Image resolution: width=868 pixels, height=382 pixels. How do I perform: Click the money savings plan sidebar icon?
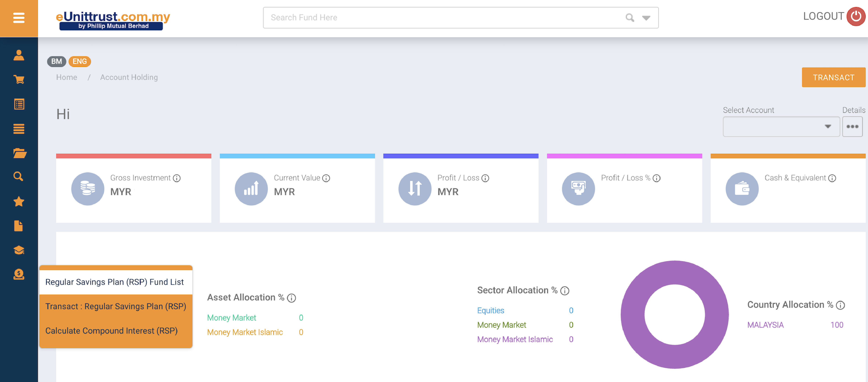[x=19, y=274]
